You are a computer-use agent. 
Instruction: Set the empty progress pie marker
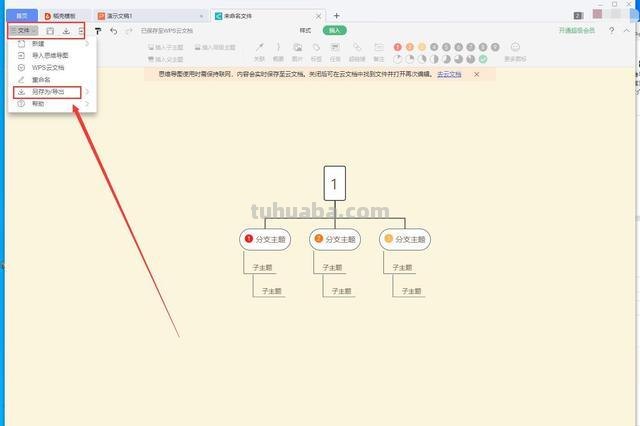398,59
